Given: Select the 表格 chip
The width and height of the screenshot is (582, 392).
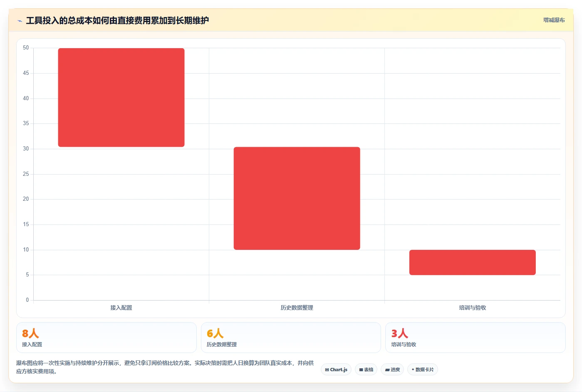Looking at the screenshot, I should [366, 370].
